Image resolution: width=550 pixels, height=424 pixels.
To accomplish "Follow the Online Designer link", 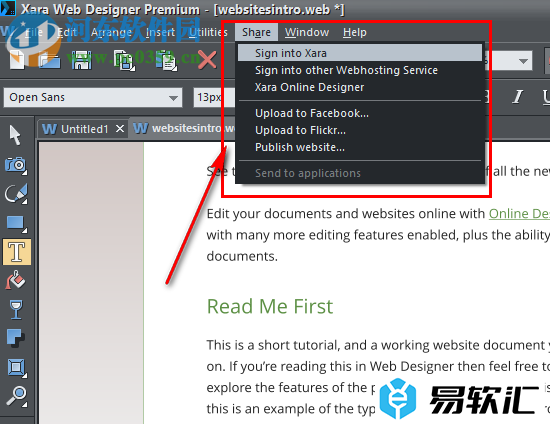I will (519, 213).
